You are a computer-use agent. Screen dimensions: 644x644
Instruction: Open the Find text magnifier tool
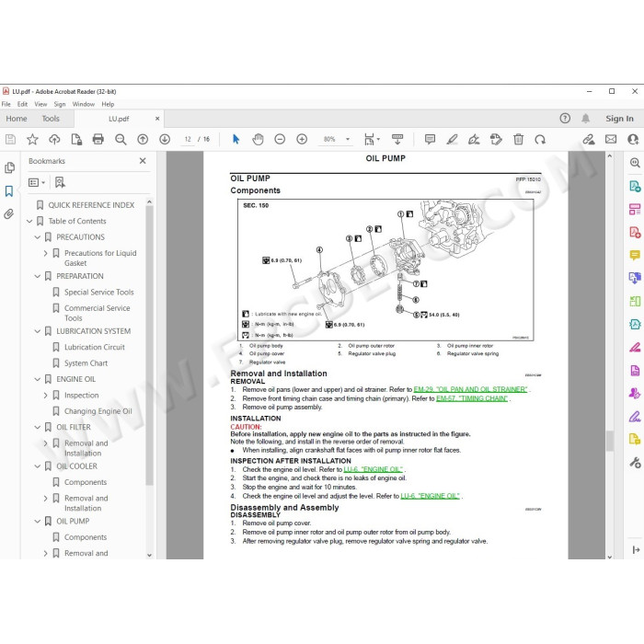(x=121, y=139)
